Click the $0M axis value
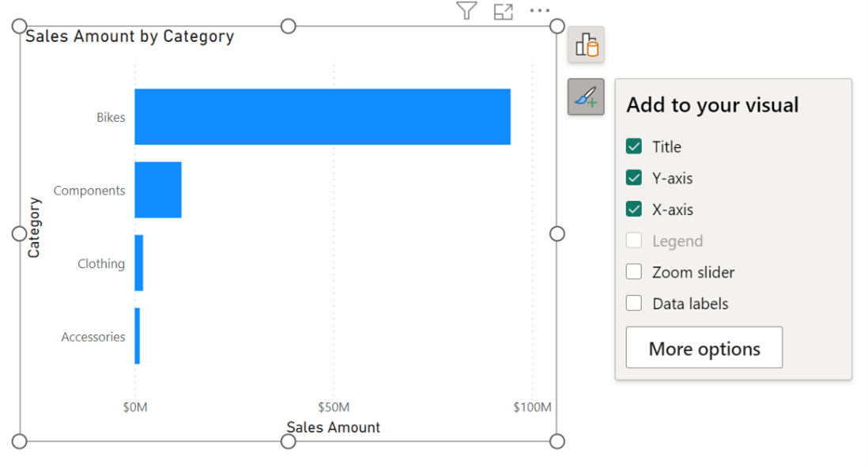 pyautogui.click(x=135, y=407)
